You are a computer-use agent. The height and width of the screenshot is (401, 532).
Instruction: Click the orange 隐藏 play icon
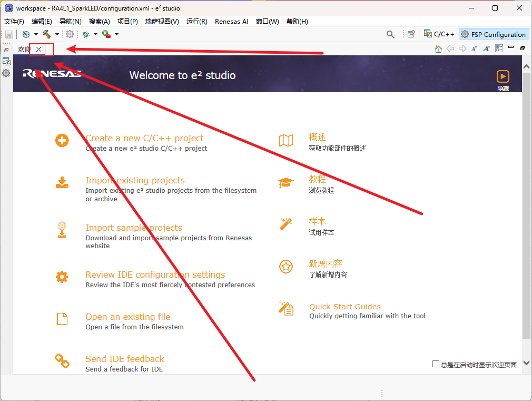(503, 76)
